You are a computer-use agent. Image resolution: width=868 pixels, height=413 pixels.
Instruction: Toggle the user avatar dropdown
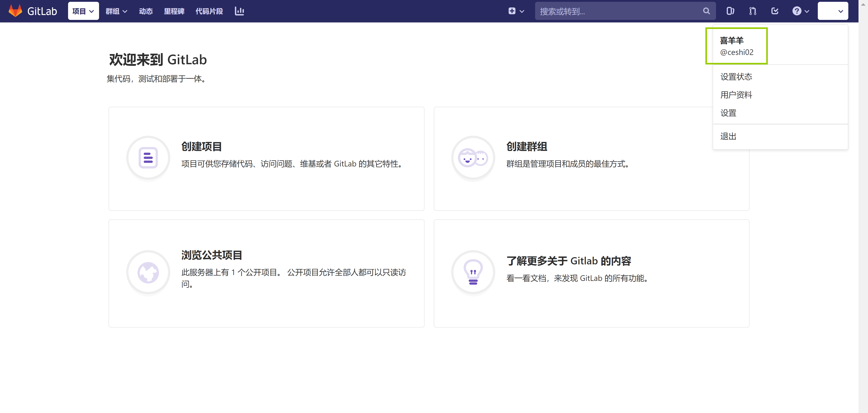coord(833,11)
